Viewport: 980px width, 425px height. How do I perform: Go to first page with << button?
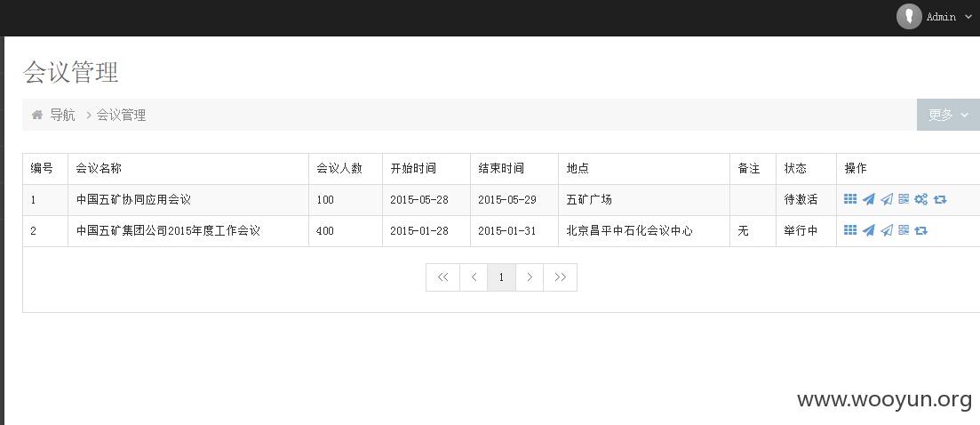[442, 277]
